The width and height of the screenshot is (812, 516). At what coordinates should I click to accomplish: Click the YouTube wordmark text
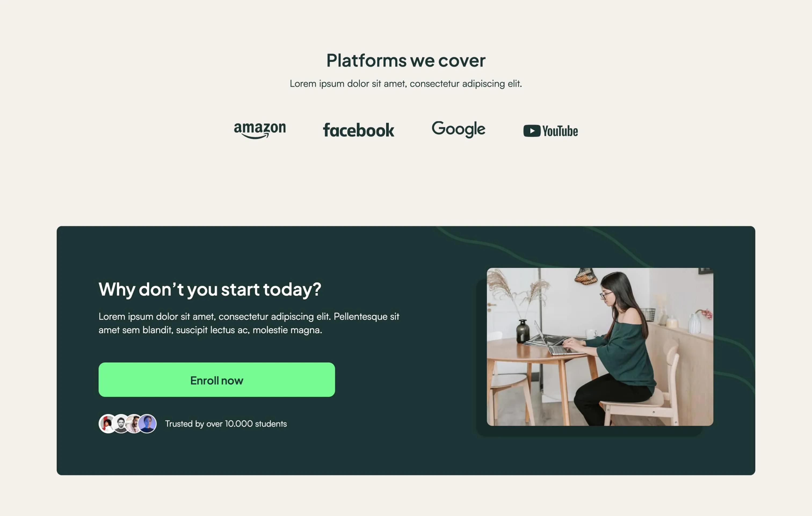click(560, 131)
